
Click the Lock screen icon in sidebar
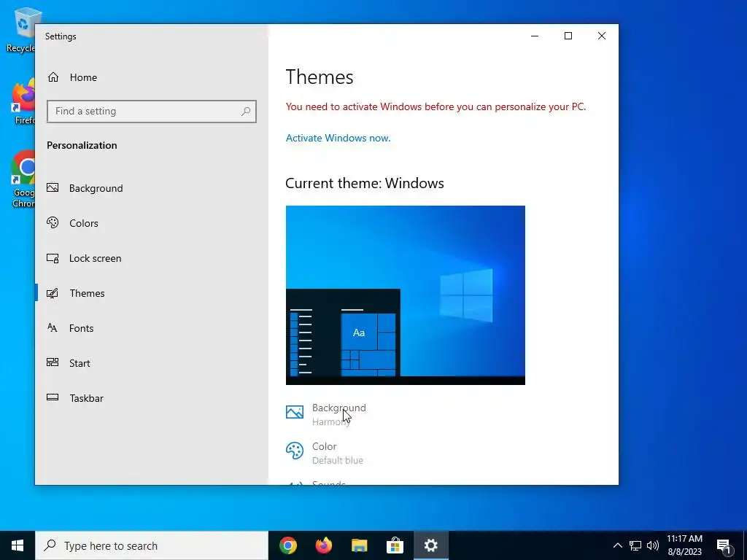(x=53, y=258)
